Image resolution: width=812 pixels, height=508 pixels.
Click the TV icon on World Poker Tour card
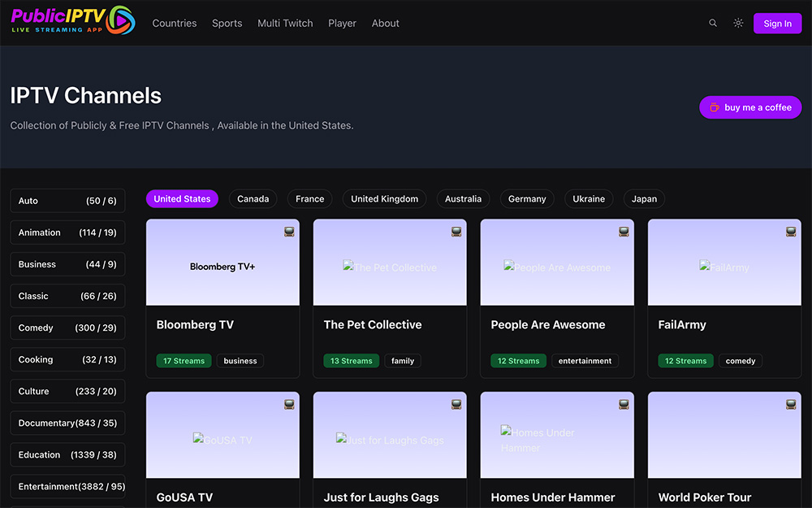tap(791, 404)
